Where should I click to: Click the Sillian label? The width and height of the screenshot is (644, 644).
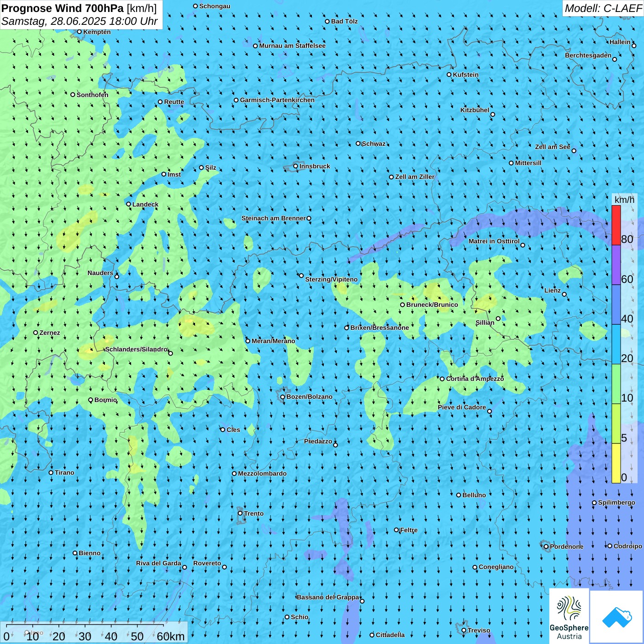coord(485,322)
